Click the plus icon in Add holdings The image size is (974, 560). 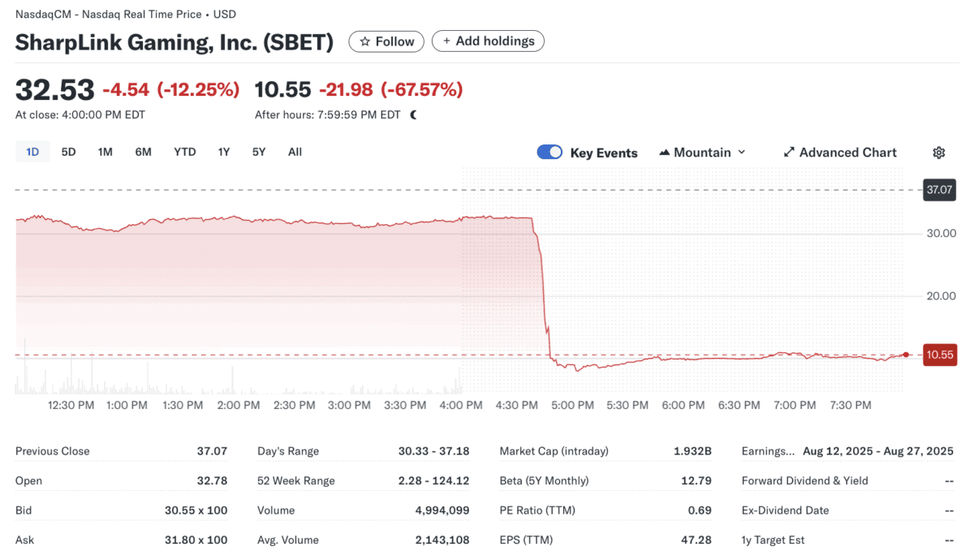pyautogui.click(x=446, y=41)
